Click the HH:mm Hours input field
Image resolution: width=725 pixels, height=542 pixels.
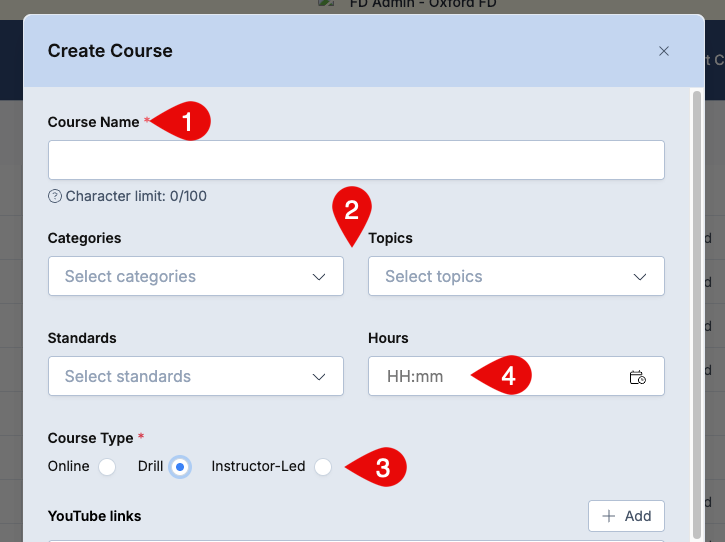click(516, 376)
